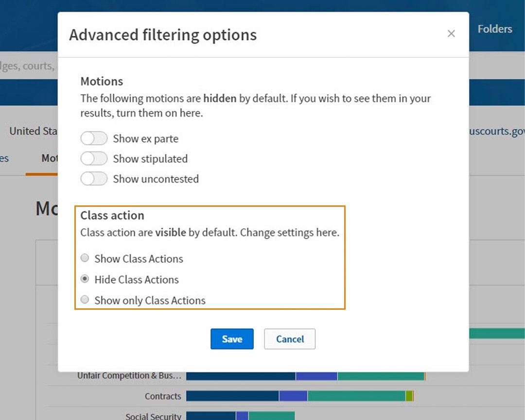The height and width of the screenshot is (420, 525).
Task: Click the dark blue Contracts bar segment
Action: (x=232, y=396)
